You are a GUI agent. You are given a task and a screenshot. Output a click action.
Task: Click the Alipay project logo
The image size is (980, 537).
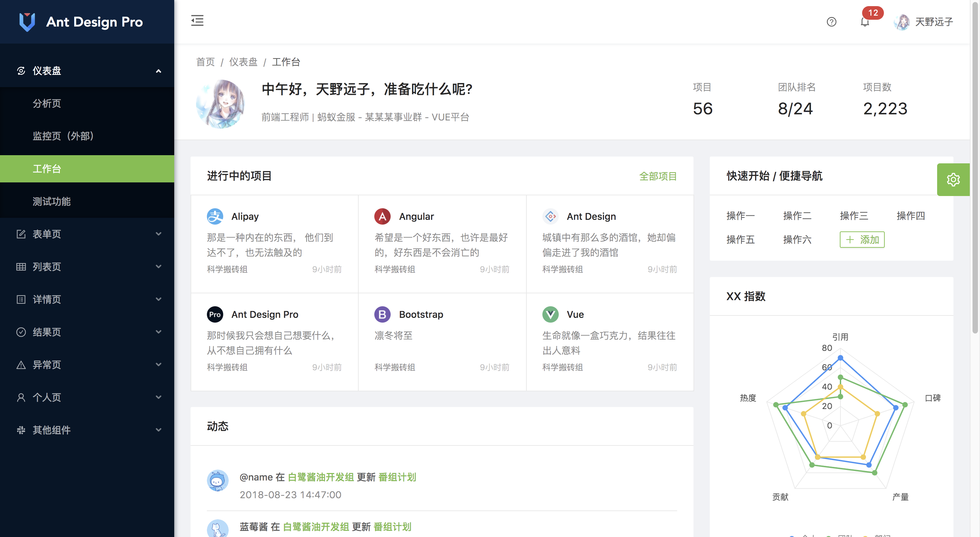pos(215,216)
